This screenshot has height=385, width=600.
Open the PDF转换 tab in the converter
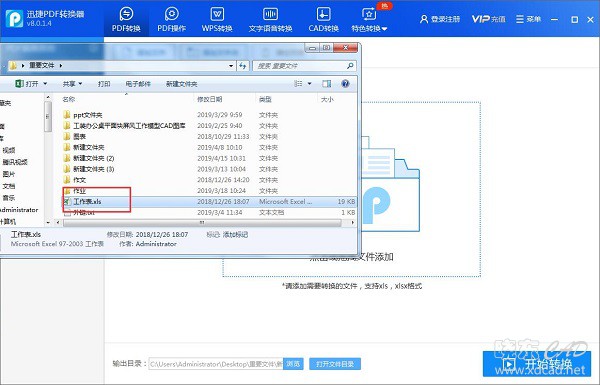(x=126, y=19)
